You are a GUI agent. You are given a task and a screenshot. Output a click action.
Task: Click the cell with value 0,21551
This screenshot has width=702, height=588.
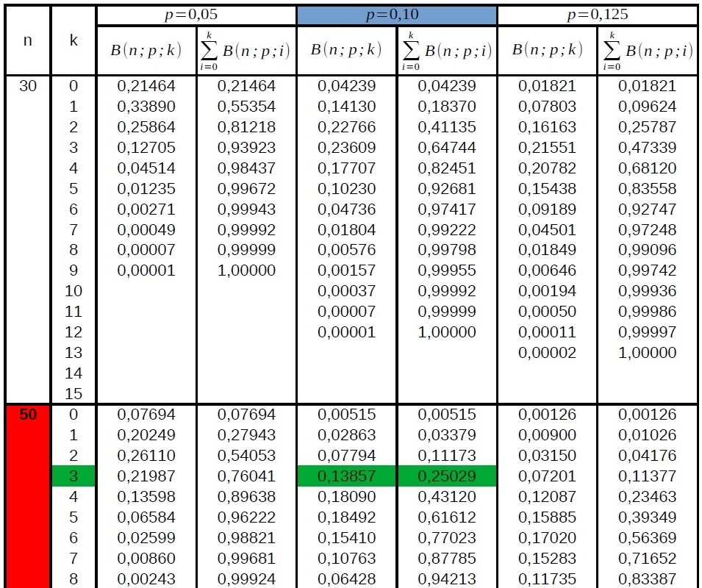[x=547, y=148]
